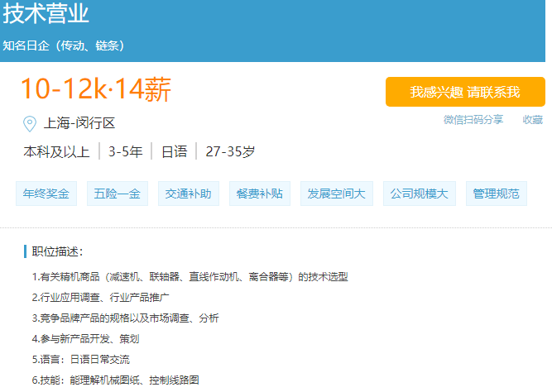
Task: Open the 微信扫码分享 share link
Action: click(x=473, y=120)
